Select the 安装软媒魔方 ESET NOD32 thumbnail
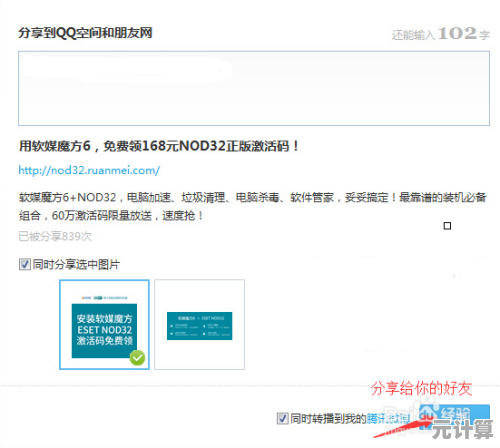500x448 pixels. click(x=104, y=324)
